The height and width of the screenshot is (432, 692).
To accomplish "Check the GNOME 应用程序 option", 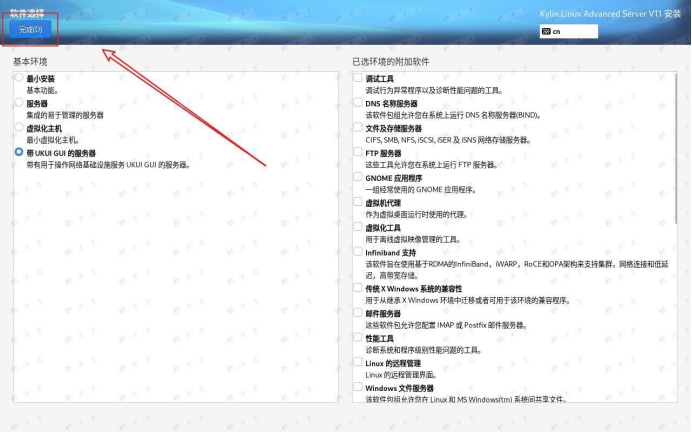I will click(x=358, y=177).
